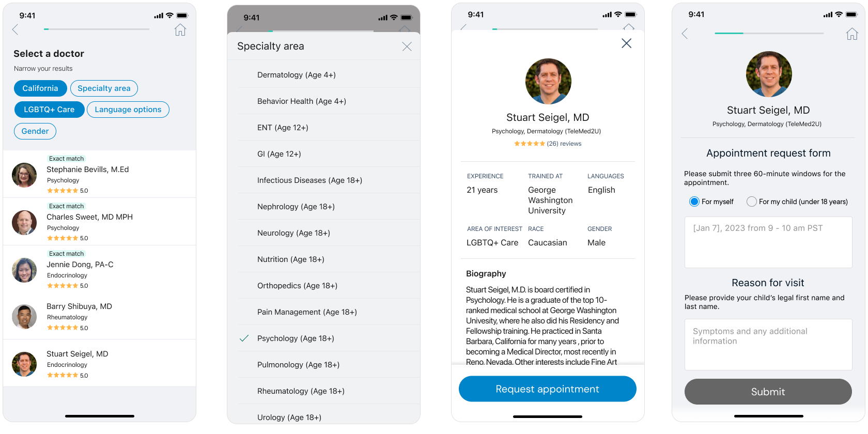Expand the Gender filter
This screenshot has height=434, width=868.
[35, 131]
